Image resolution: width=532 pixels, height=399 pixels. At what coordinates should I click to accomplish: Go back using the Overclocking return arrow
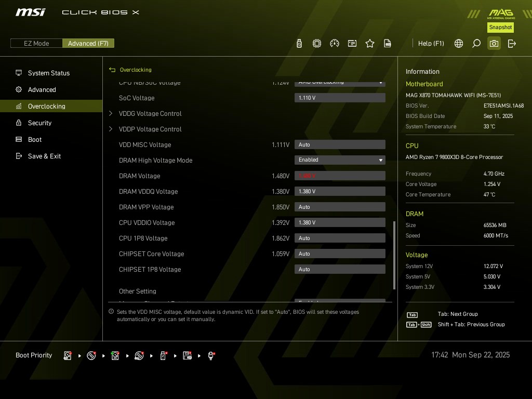click(x=112, y=70)
